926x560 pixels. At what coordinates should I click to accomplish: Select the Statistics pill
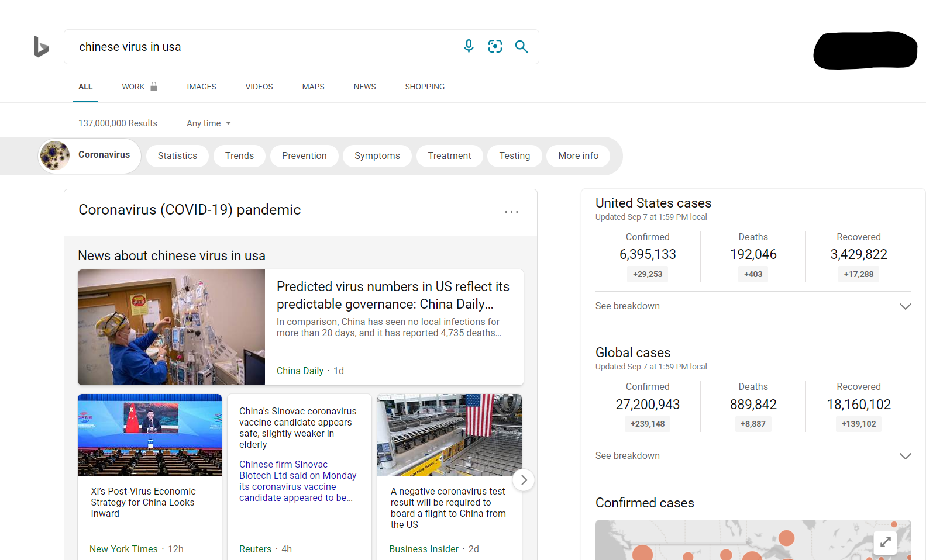177,156
